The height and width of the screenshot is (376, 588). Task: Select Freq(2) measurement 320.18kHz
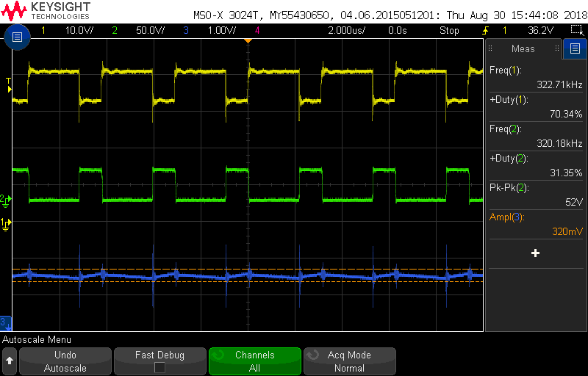coord(536,136)
